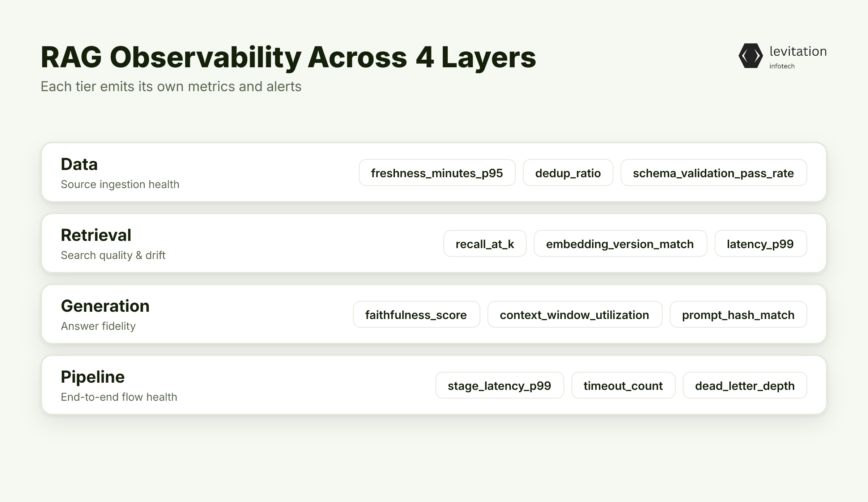Click the subtitle 'Each tier emits its own metrics and alerts'
This screenshot has height=502, width=868.
pyautogui.click(x=171, y=87)
